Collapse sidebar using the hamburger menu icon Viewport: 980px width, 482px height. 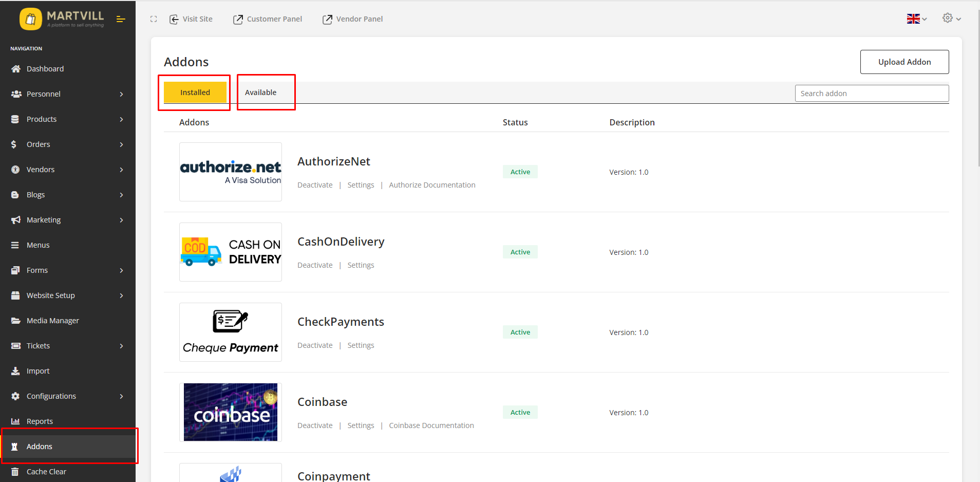click(121, 19)
